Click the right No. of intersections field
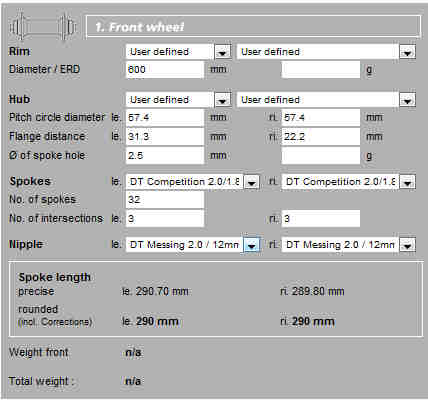 pos(321,219)
